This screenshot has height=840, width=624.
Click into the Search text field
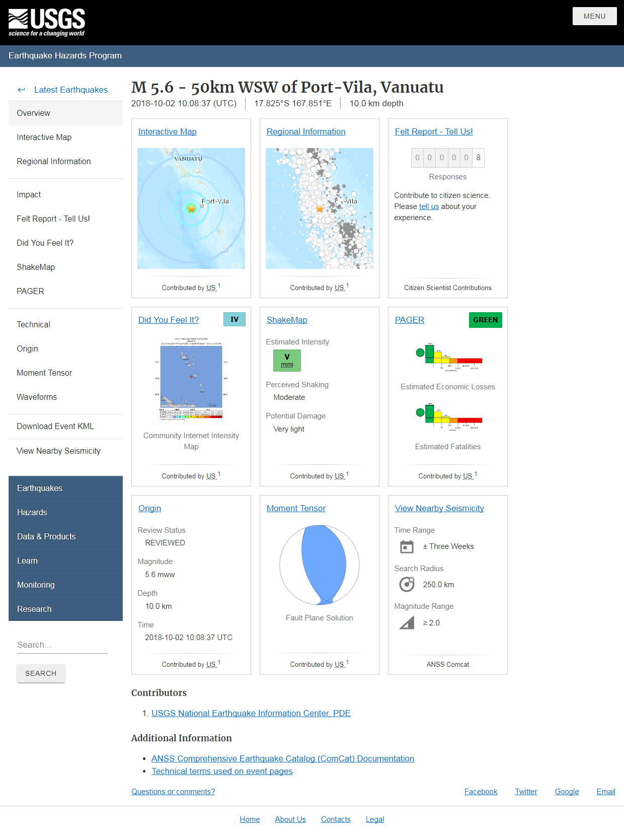click(x=62, y=645)
